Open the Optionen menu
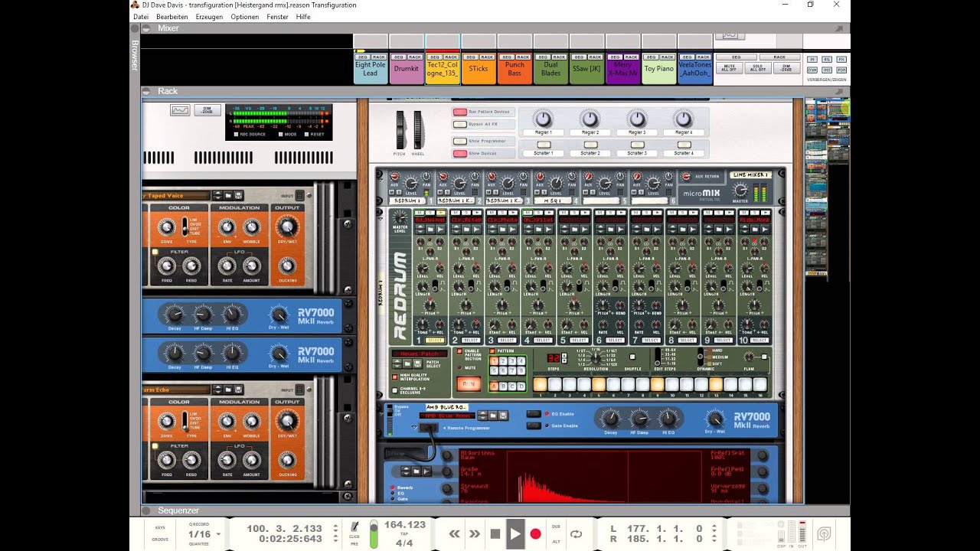Screen dimensions: 980x551 coord(245,16)
